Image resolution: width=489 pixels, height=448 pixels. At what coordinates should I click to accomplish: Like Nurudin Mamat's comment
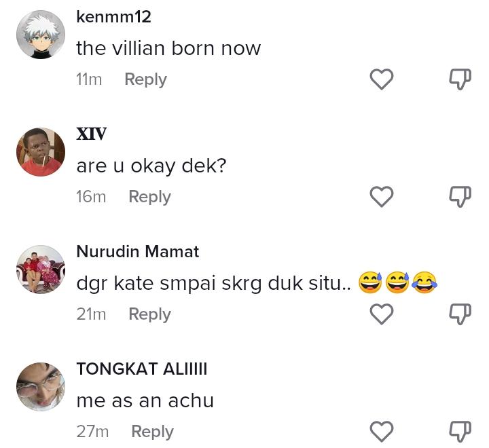point(382,314)
